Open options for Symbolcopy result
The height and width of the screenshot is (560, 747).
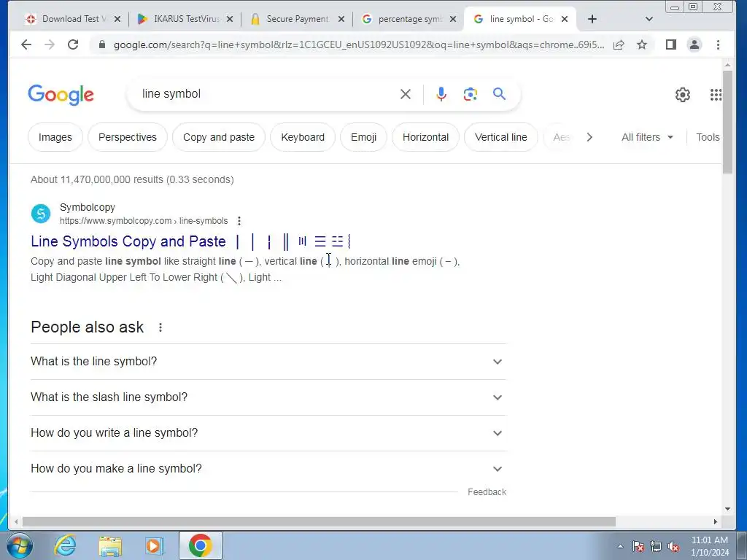[239, 221]
